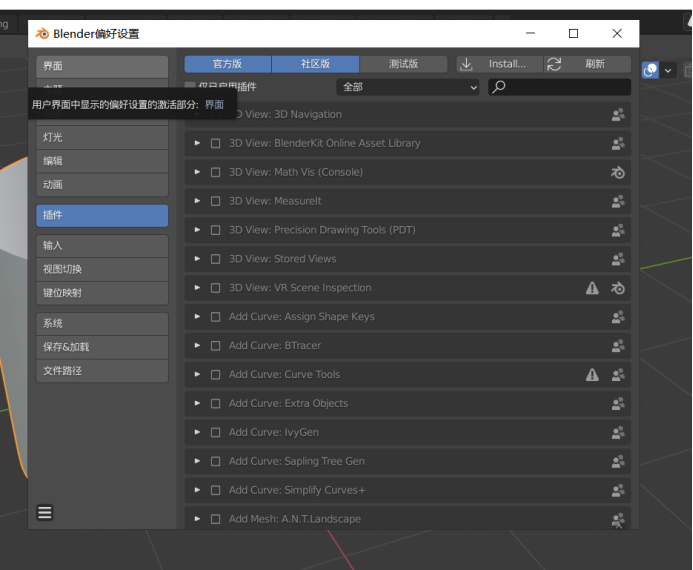Click community icon beside Precision Drawing Tools
Screen dimensions: 693x570
pos(618,230)
